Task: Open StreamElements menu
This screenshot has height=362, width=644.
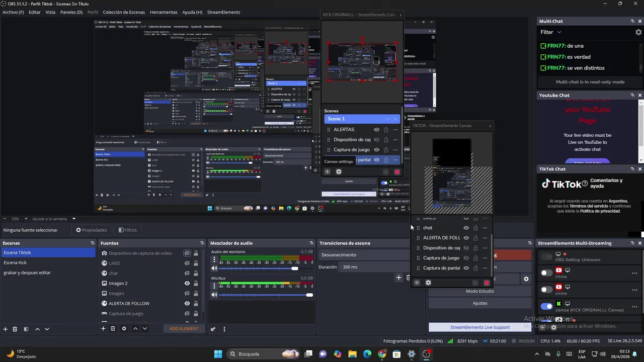Action: (223, 12)
